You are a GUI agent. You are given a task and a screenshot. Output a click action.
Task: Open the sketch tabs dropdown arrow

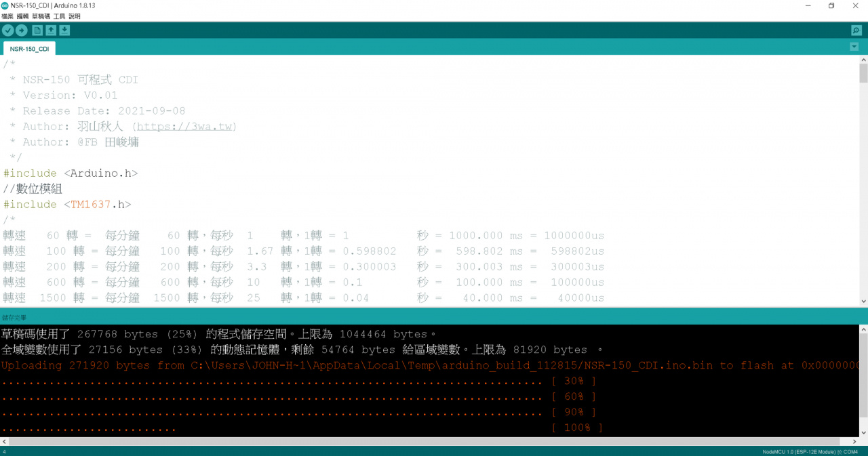pyautogui.click(x=853, y=46)
